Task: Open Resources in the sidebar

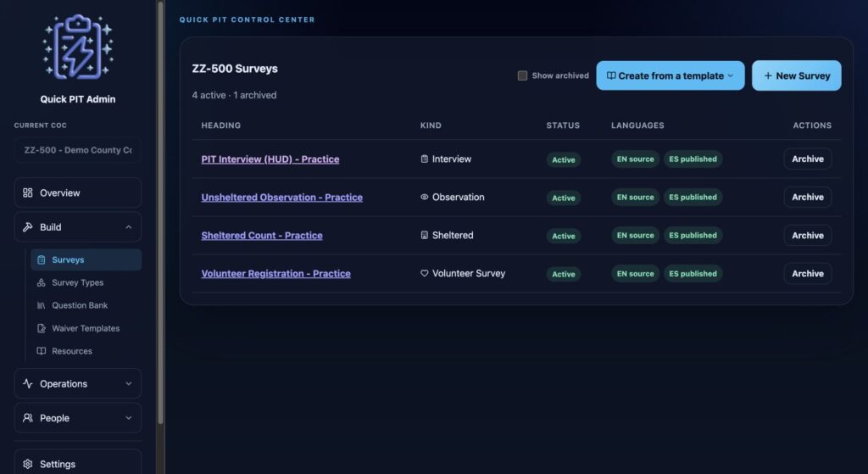Action: click(x=86, y=351)
